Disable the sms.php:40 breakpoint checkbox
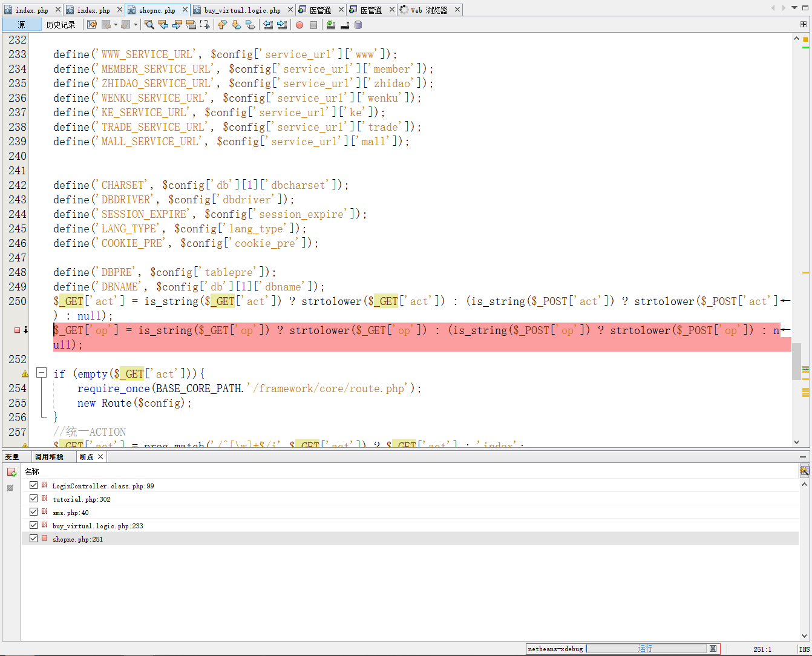This screenshot has height=656, width=812. click(34, 512)
